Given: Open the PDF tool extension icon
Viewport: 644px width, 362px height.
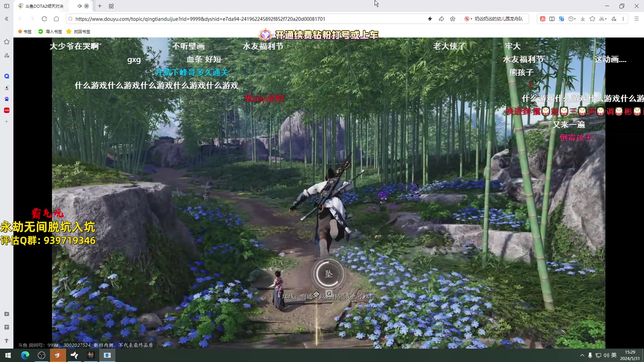Looking at the screenshot, I should [x=542, y=19].
